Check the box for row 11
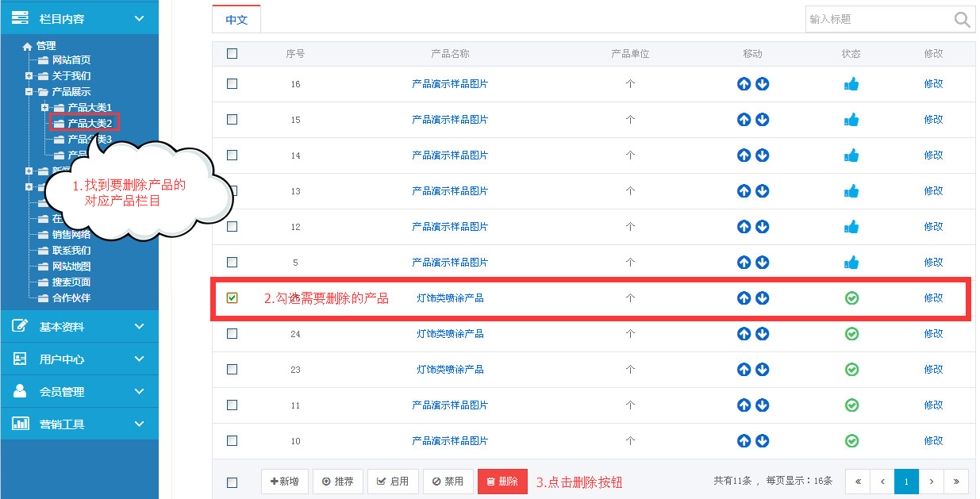Viewport: 980px width, 499px height. [232, 405]
